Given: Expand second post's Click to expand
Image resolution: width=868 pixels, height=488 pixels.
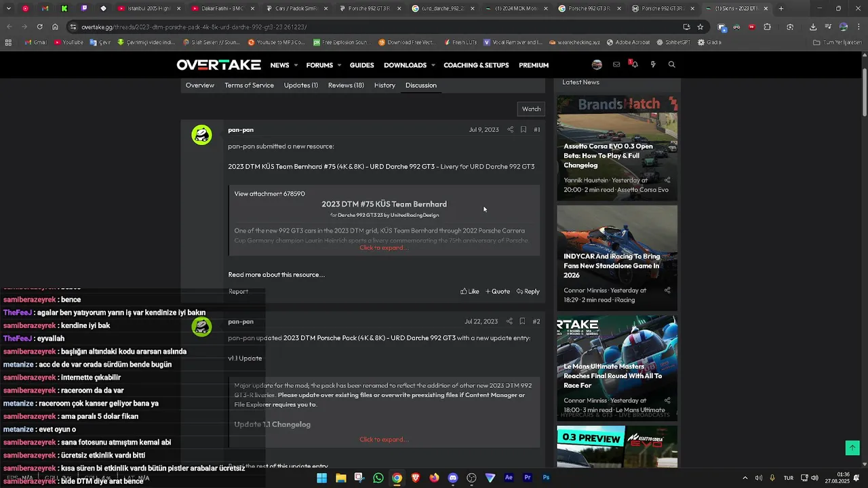Looking at the screenshot, I should pyautogui.click(x=384, y=439).
